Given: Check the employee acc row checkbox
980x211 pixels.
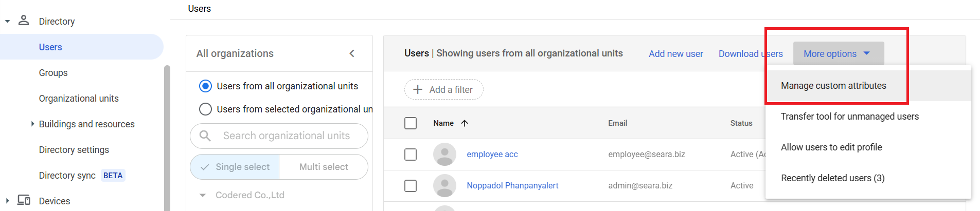Looking at the screenshot, I should [x=411, y=154].
